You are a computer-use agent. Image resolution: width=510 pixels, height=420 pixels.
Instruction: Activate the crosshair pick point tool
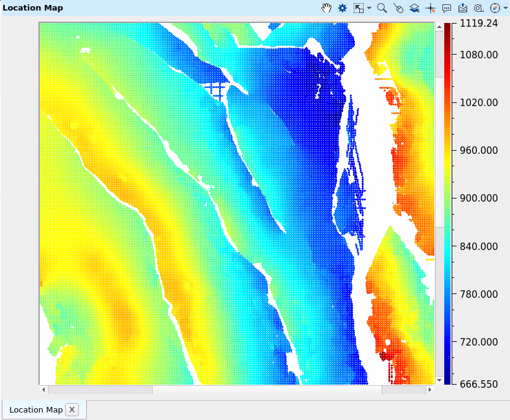431,8
